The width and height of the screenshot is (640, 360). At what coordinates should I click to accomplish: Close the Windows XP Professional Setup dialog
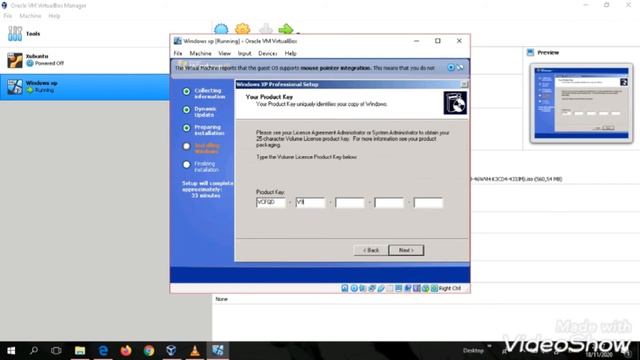(464, 84)
